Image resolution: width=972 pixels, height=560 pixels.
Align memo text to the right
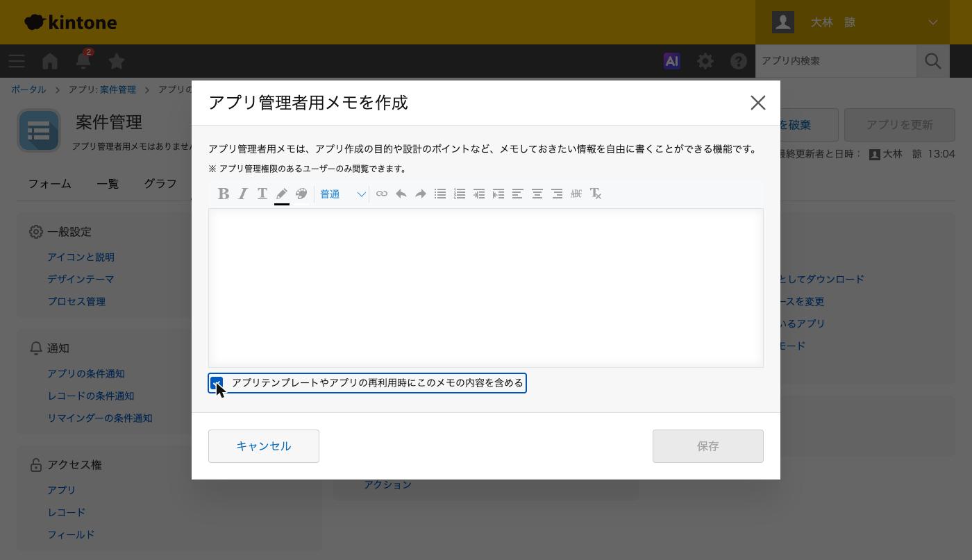coord(557,194)
